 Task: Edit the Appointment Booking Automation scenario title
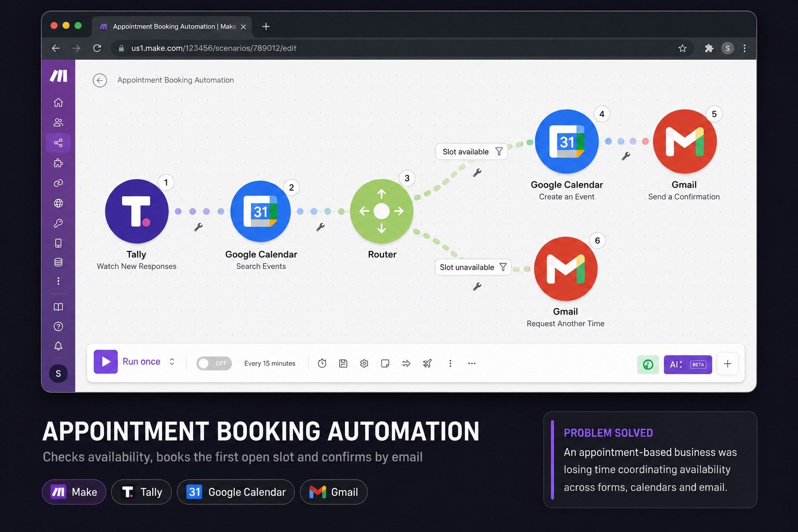176,80
